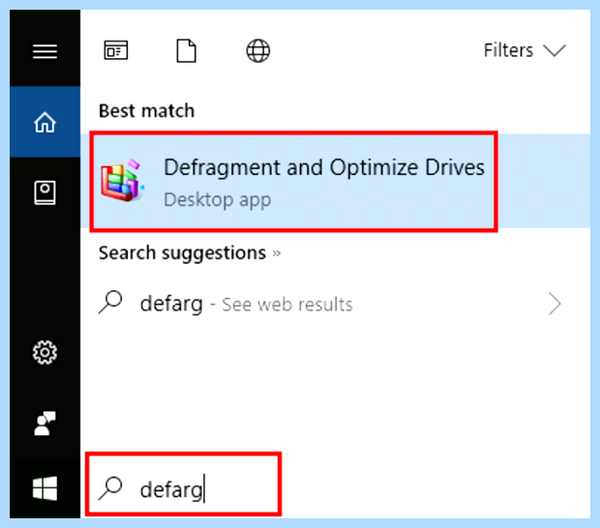
Task: Select the Home icon in sidebar
Action: [45, 122]
